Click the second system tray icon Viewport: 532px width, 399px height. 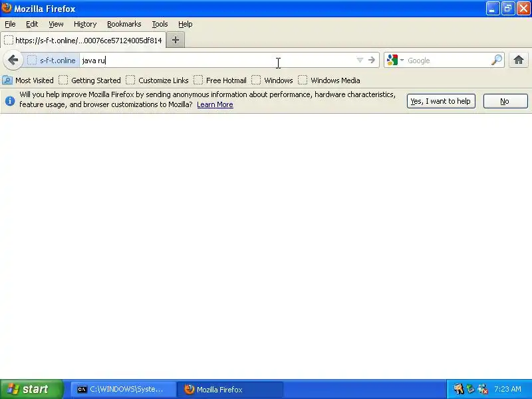(x=471, y=389)
